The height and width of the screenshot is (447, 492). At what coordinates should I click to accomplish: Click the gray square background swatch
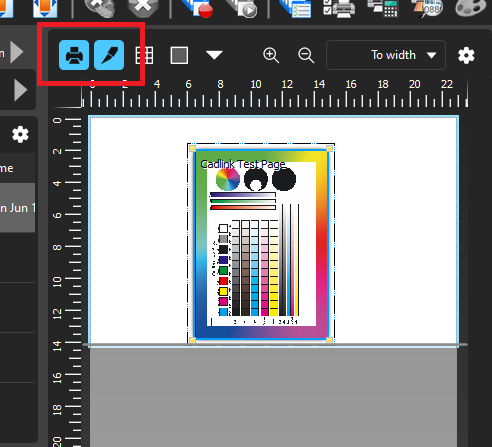coord(179,55)
